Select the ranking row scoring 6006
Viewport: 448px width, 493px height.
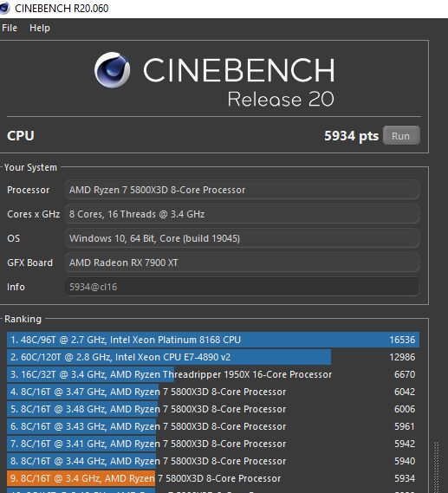(213, 409)
